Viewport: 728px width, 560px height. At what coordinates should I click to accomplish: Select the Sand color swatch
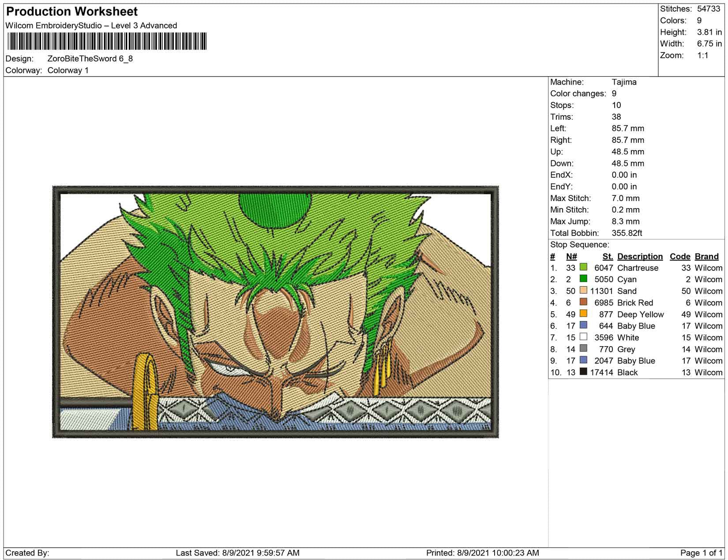(583, 290)
